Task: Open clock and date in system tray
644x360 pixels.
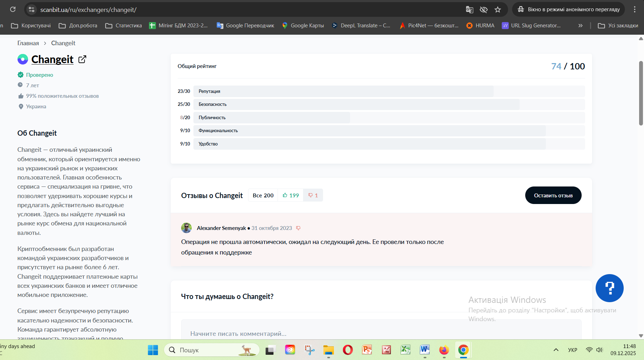Action: (x=623, y=350)
